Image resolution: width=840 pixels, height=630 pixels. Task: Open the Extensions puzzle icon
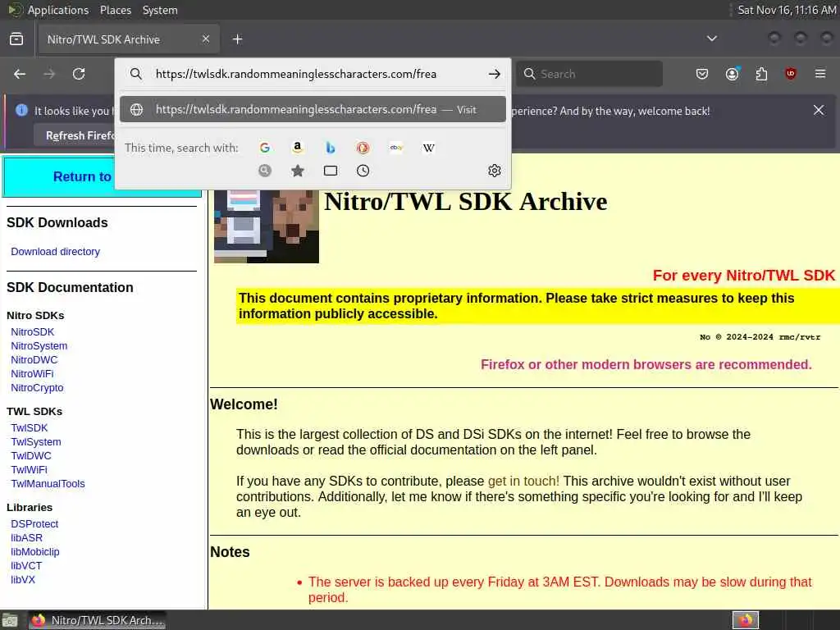[x=761, y=74]
